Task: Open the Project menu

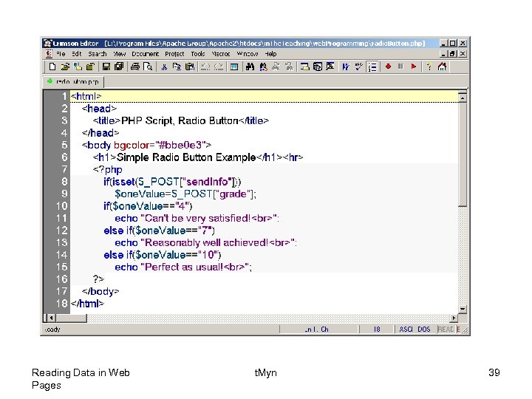Action: [x=174, y=54]
